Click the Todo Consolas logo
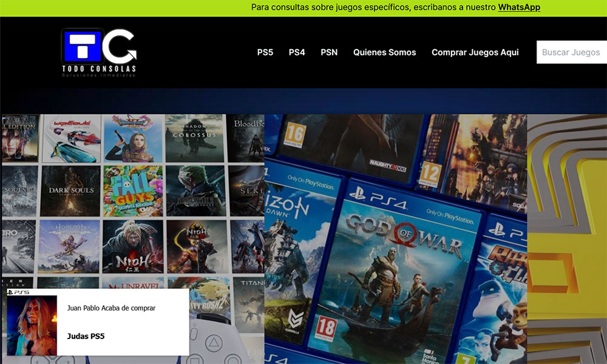Image resolution: width=607 pixels, height=364 pixels. point(99,53)
